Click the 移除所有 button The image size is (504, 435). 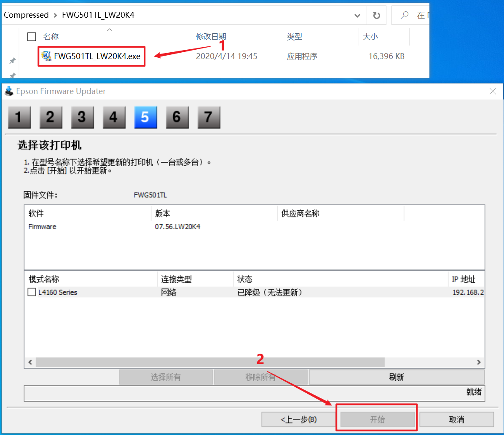261,377
